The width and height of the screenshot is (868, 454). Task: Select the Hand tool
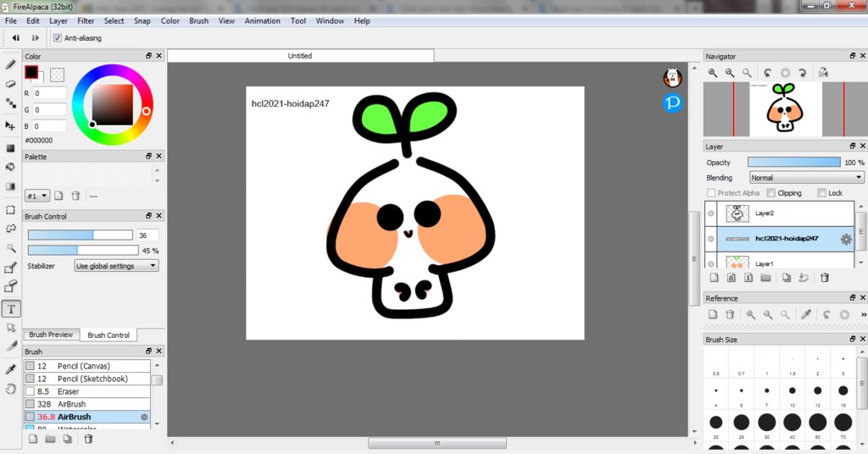10,389
